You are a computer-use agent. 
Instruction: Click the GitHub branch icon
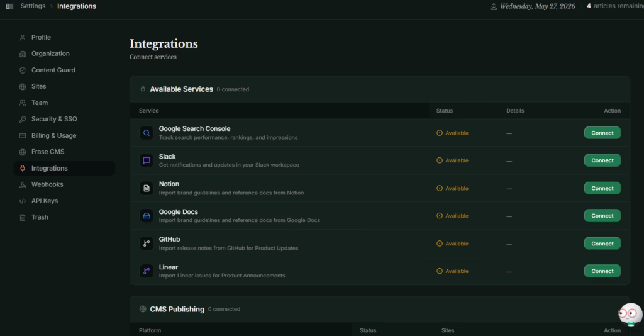[x=146, y=244]
